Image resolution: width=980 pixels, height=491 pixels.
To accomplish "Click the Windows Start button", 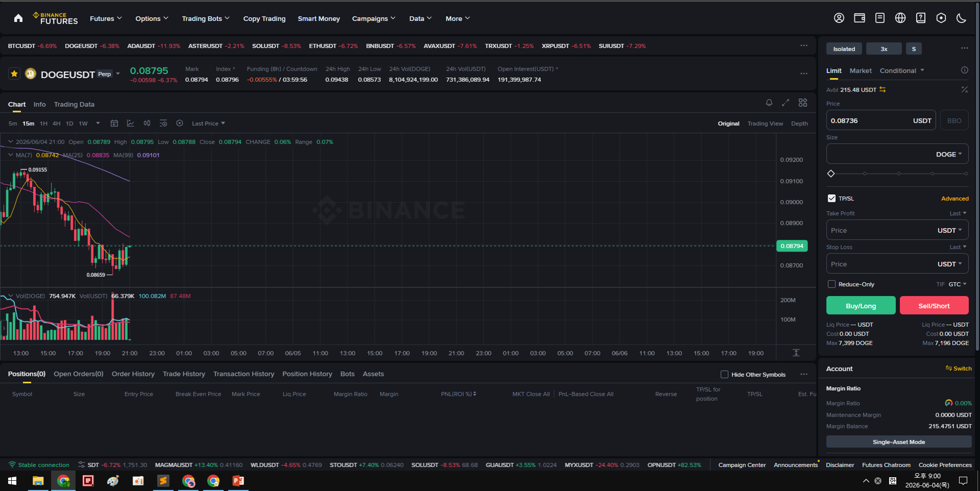I will click(x=12, y=481).
